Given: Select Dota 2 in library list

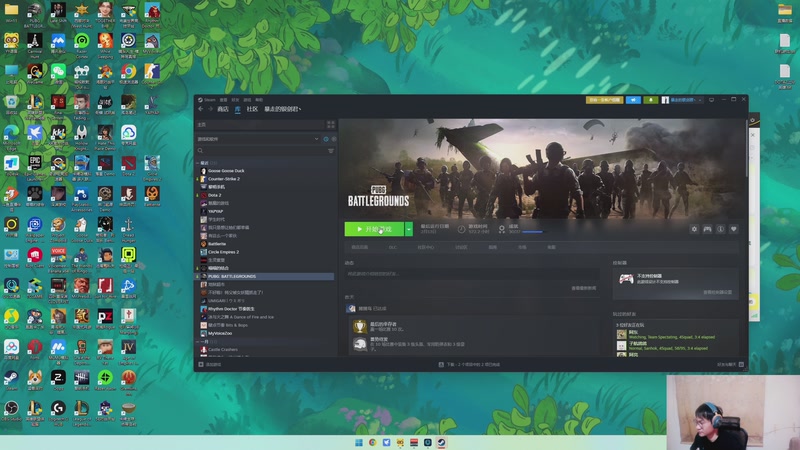Looking at the screenshot, I should (214, 195).
